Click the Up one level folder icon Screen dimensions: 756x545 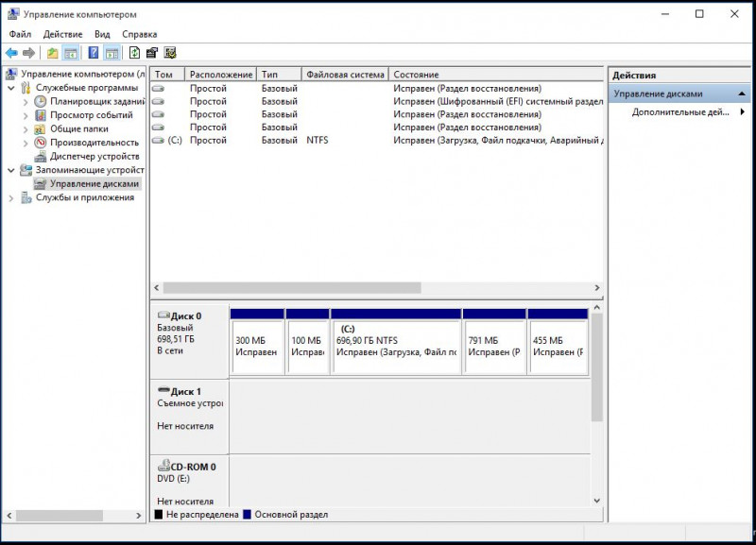pos(52,53)
